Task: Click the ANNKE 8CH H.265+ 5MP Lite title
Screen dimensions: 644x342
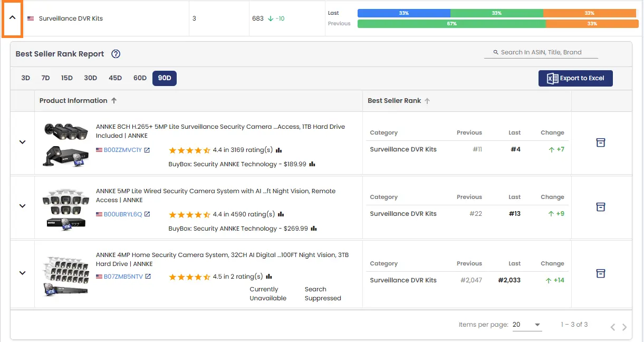Action: (x=220, y=131)
